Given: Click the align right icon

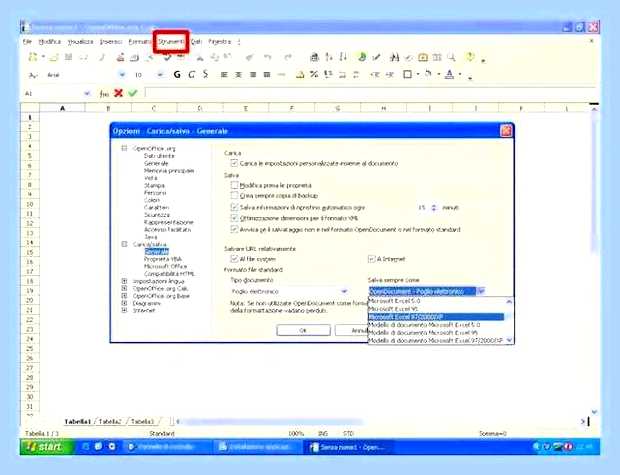Looking at the screenshot, I should 253,74.
